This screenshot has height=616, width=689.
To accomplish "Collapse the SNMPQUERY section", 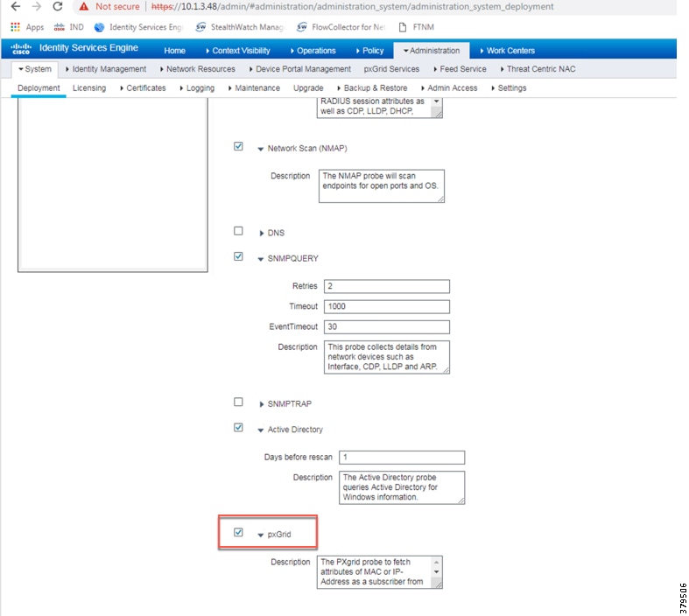I will click(x=261, y=259).
